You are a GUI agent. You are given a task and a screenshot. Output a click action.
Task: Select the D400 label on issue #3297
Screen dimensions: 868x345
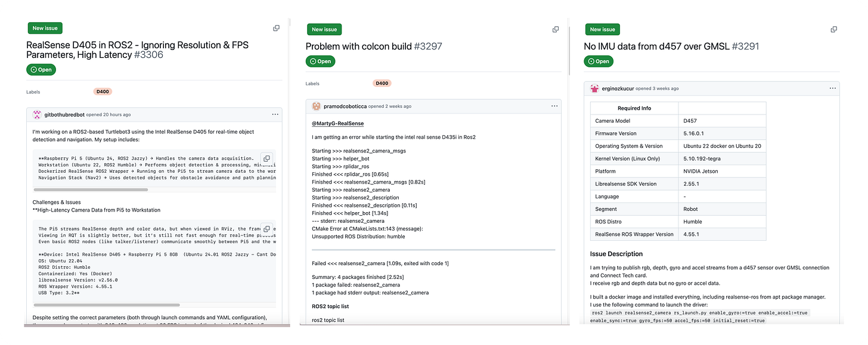(382, 83)
